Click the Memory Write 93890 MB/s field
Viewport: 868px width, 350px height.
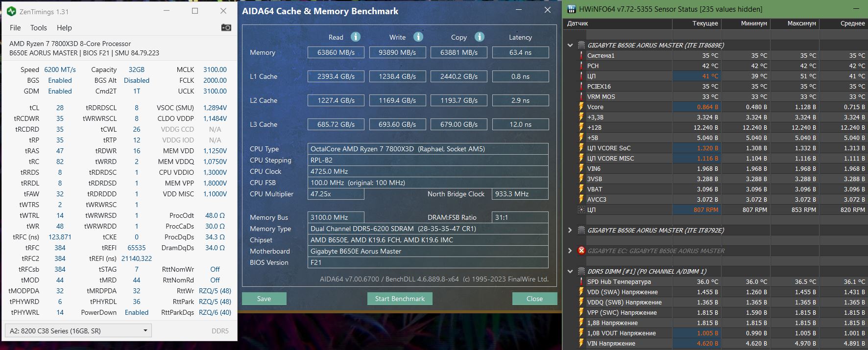pos(397,52)
